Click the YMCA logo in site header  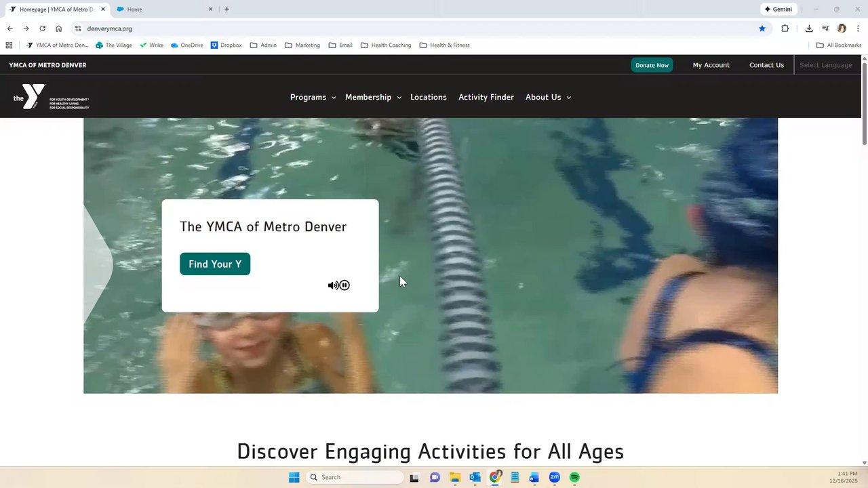pyautogui.click(x=51, y=97)
